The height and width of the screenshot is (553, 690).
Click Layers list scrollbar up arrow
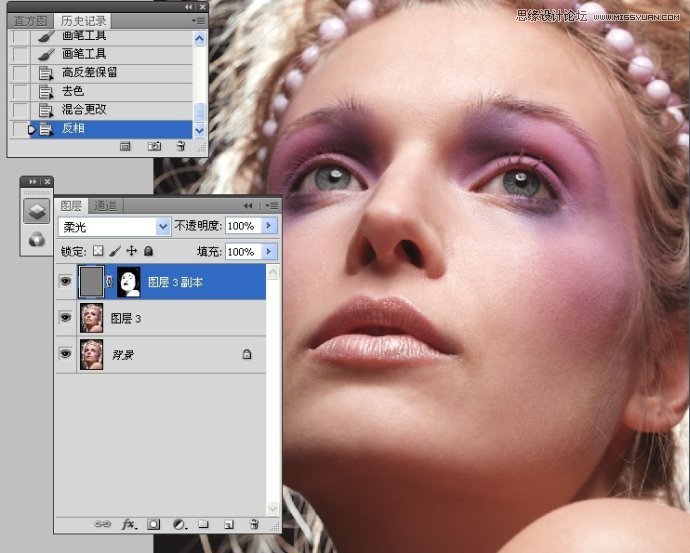pos(273,271)
